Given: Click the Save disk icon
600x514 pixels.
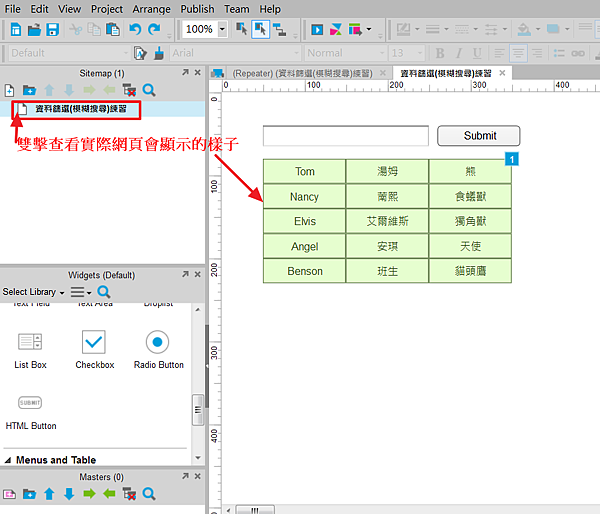Looking at the screenshot, I should (52, 29).
